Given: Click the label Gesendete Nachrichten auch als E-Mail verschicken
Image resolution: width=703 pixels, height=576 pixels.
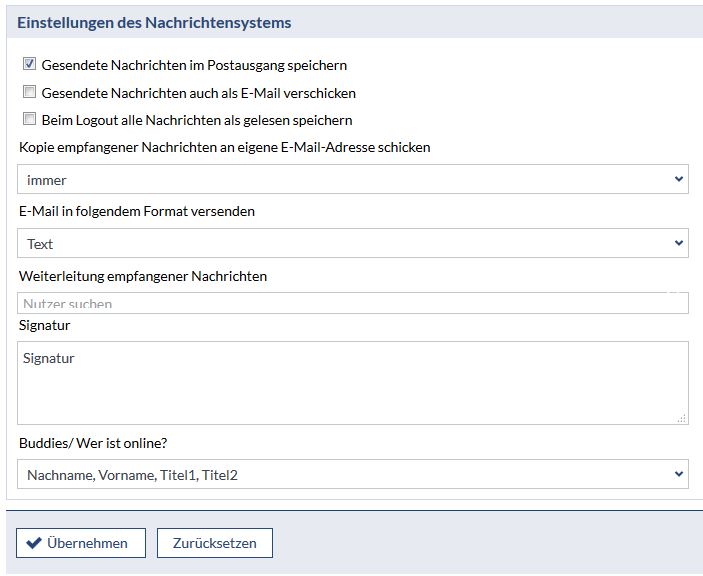Looking at the screenshot, I should coord(198,93).
